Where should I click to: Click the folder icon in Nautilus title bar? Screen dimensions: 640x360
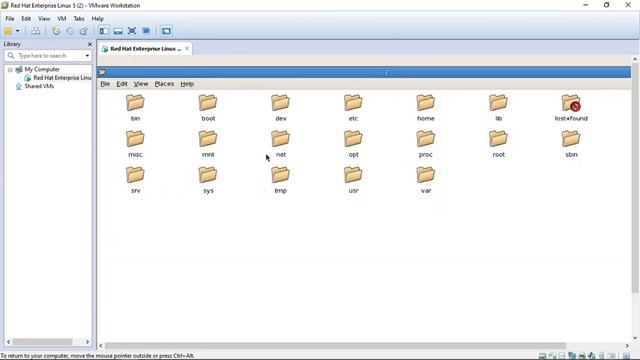pyautogui.click(x=102, y=72)
